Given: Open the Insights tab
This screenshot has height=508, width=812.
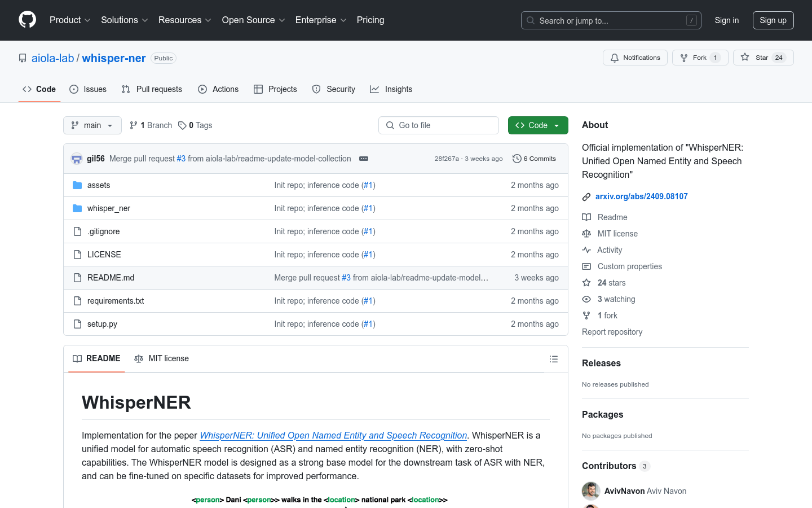Looking at the screenshot, I should click(391, 89).
